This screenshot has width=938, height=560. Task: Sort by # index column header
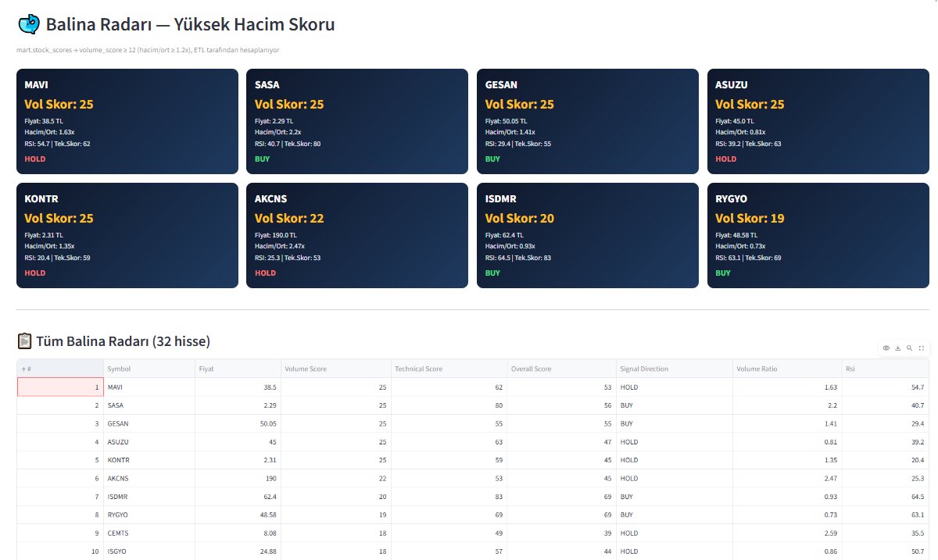pos(60,369)
